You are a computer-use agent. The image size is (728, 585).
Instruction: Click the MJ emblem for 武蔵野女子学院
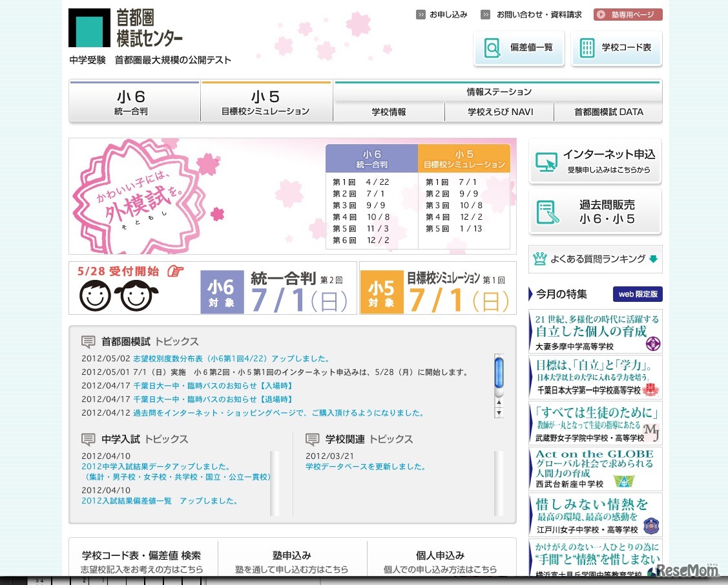pos(652,433)
